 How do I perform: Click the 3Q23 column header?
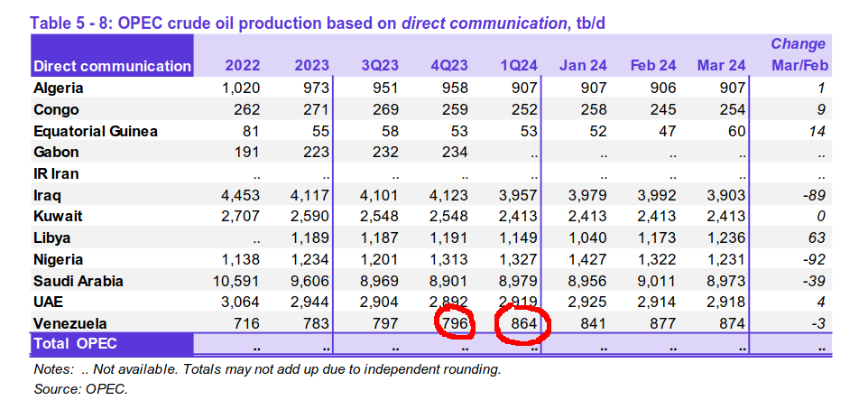click(x=380, y=66)
